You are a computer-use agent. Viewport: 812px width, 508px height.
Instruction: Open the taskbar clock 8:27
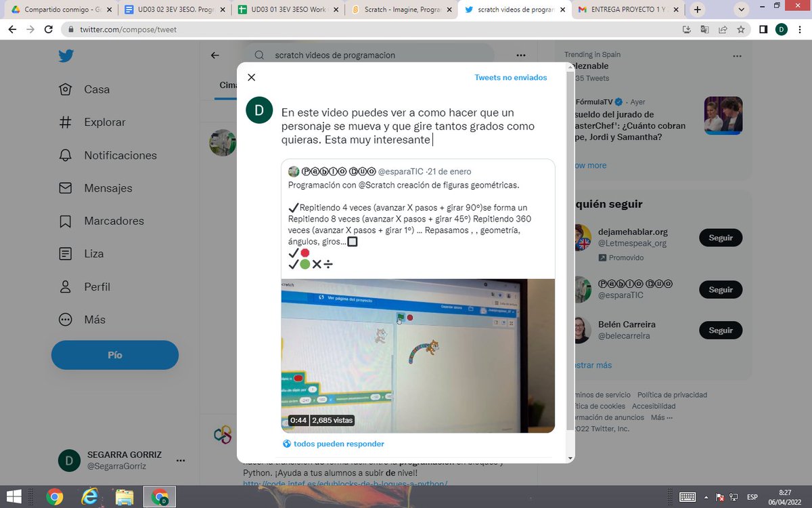(x=785, y=497)
